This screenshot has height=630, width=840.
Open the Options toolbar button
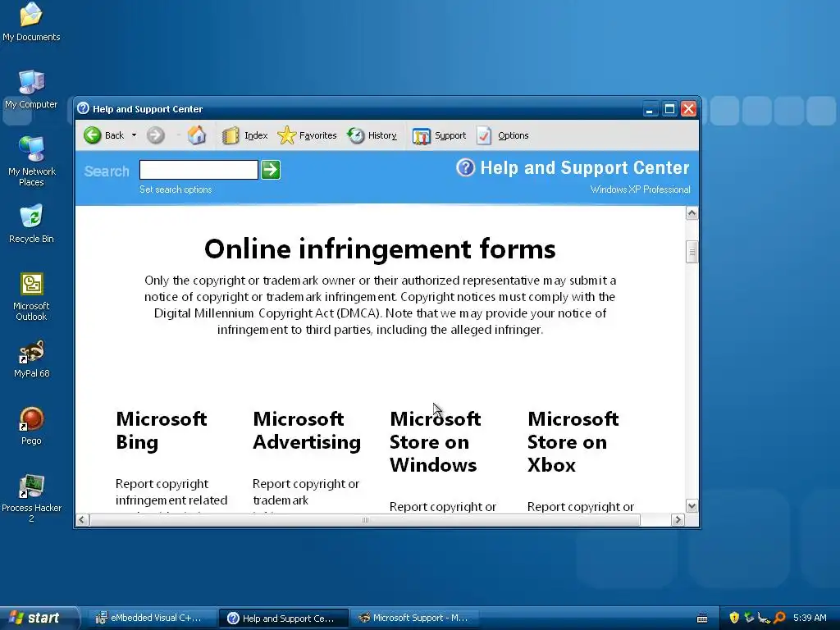click(x=503, y=135)
